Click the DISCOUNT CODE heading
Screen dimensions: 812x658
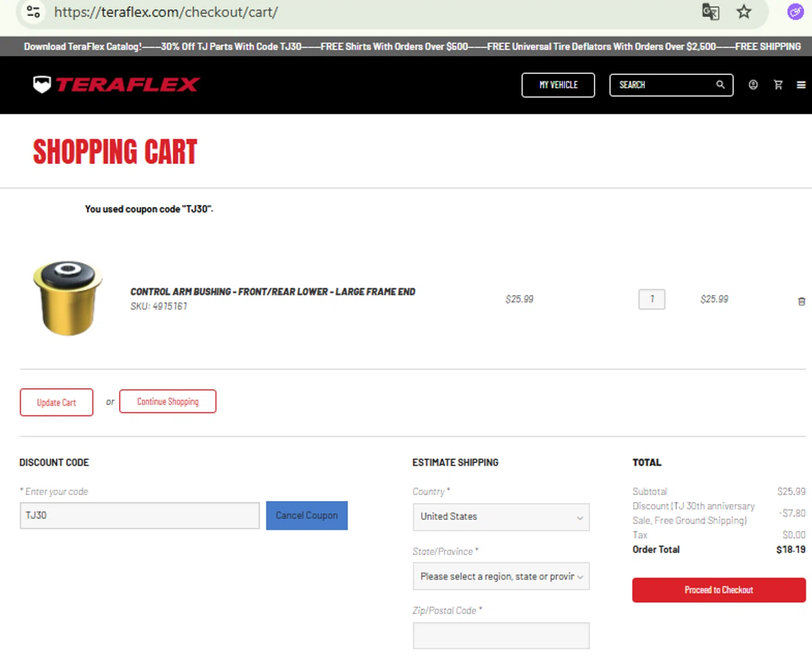click(x=54, y=462)
